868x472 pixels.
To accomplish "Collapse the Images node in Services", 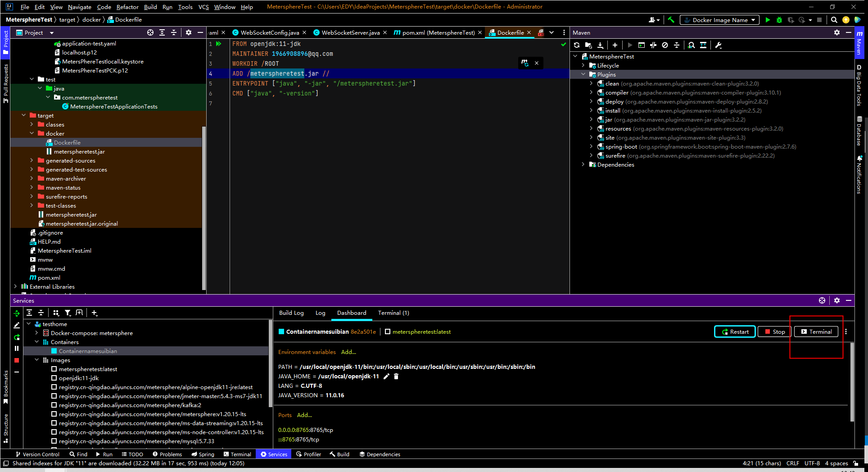I will [36, 360].
